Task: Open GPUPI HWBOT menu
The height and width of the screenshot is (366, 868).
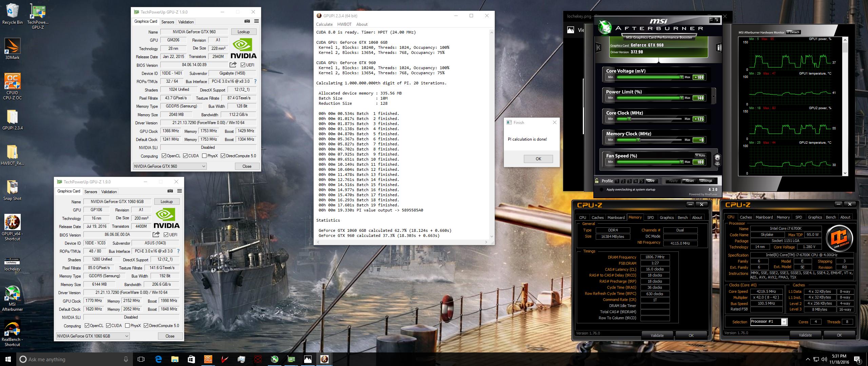Action: pos(344,24)
